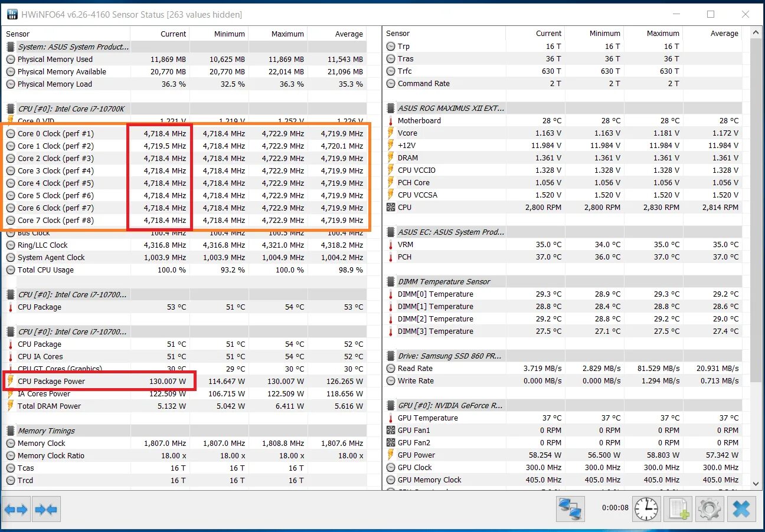Click the Maximum column header in right panel
765x532 pixels.
[653, 34]
